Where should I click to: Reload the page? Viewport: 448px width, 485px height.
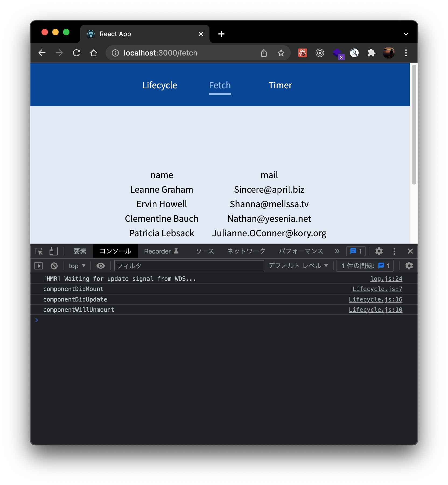pos(77,53)
